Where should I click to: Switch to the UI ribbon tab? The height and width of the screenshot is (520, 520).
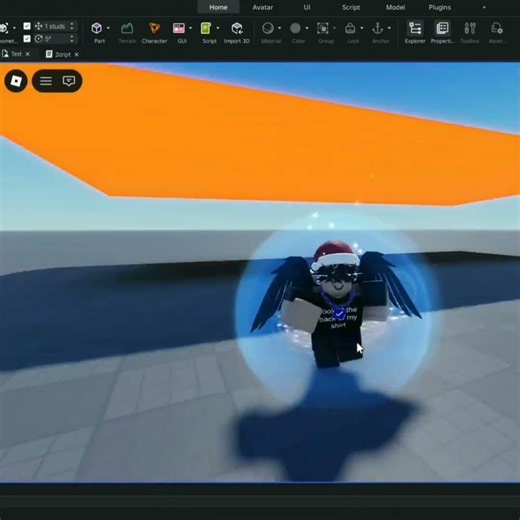point(307,7)
